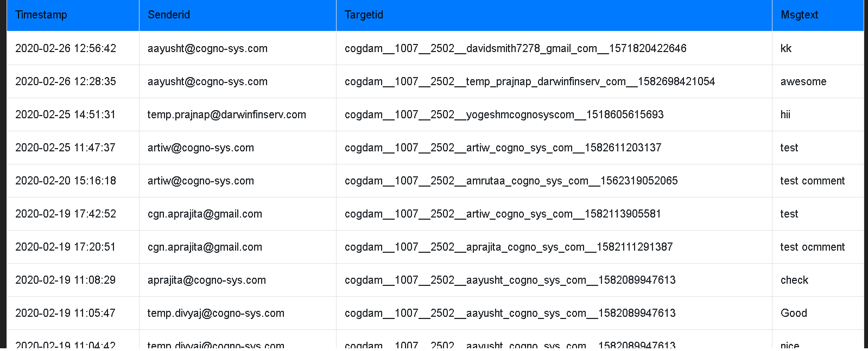Click the Timestamp column header
868x351 pixels.
73,15
